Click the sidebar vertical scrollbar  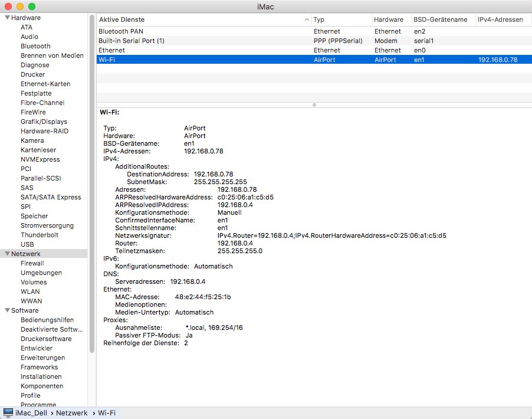pyautogui.click(x=92, y=177)
